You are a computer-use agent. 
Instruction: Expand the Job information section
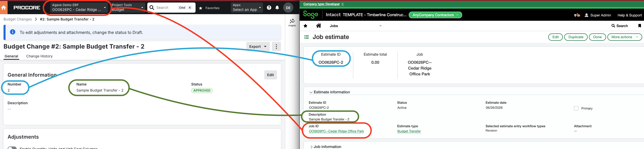pyautogui.click(x=326, y=147)
